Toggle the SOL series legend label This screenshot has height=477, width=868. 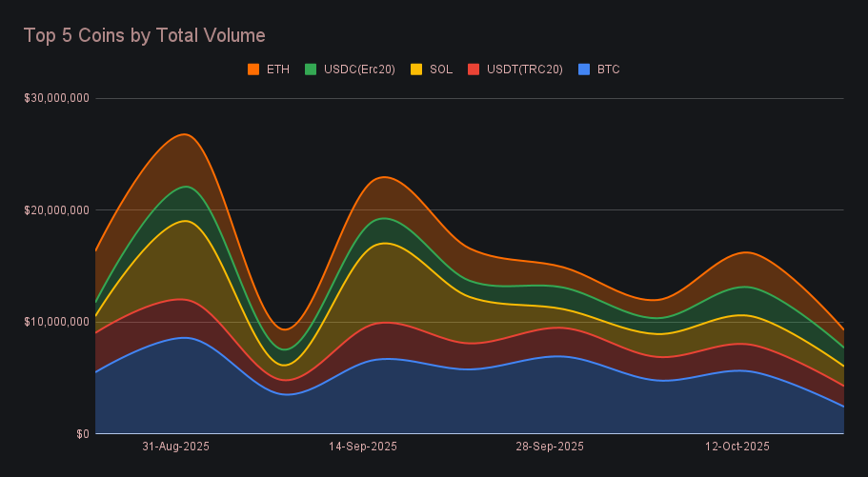pyautogui.click(x=440, y=70)
